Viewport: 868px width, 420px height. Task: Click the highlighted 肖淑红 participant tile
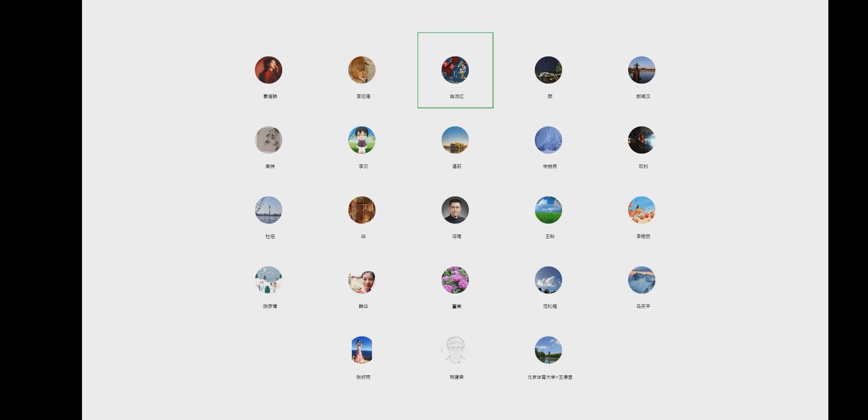(455, 70)
